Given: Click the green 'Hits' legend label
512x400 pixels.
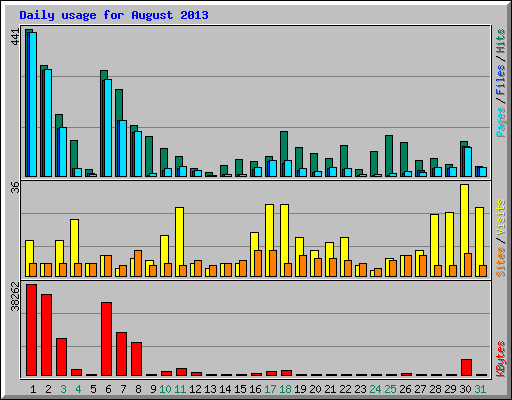Looking at the screenshot, I should (501, 41).
